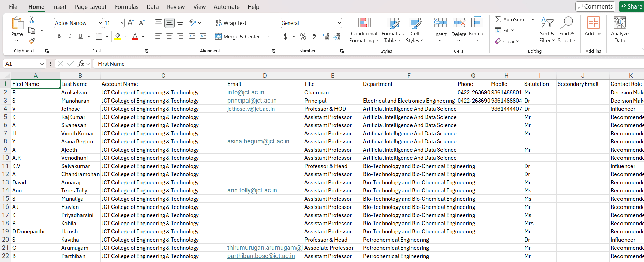The width and height of the screenshot is (644, 262).
Task: Apply the Borders icon
Action: pyautogui.click(x=99, y=36)
